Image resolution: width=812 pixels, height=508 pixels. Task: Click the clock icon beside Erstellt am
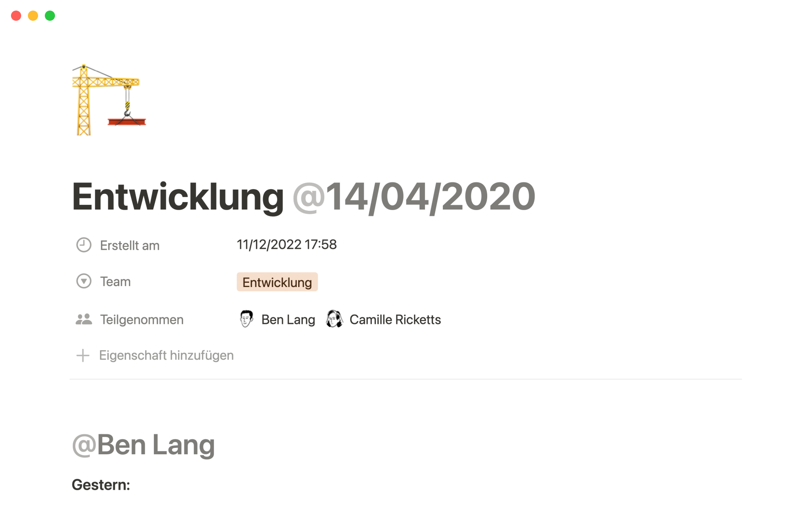pyautogui.click(x=84, y=245)
